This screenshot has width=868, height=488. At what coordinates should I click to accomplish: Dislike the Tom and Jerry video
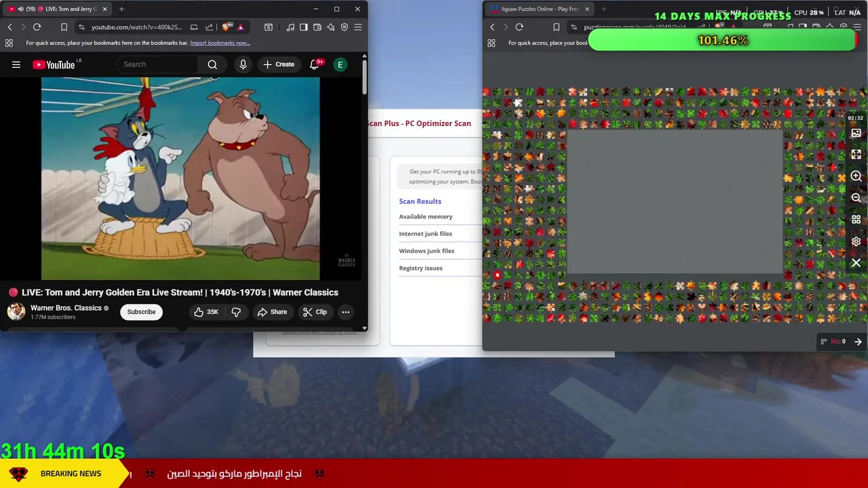236,312
